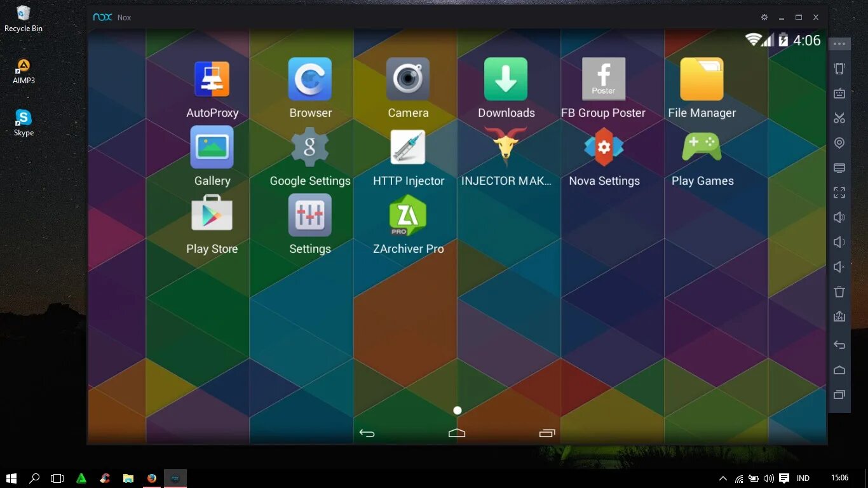
Task: Click the Nox fullscreen icon in sidebar
Action: click(x=839, y=193)
